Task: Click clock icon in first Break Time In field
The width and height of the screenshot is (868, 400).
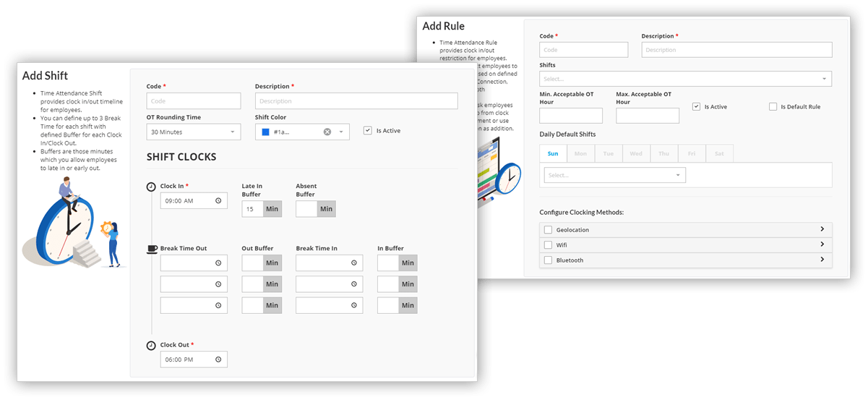Action: [x=353, y=263]
